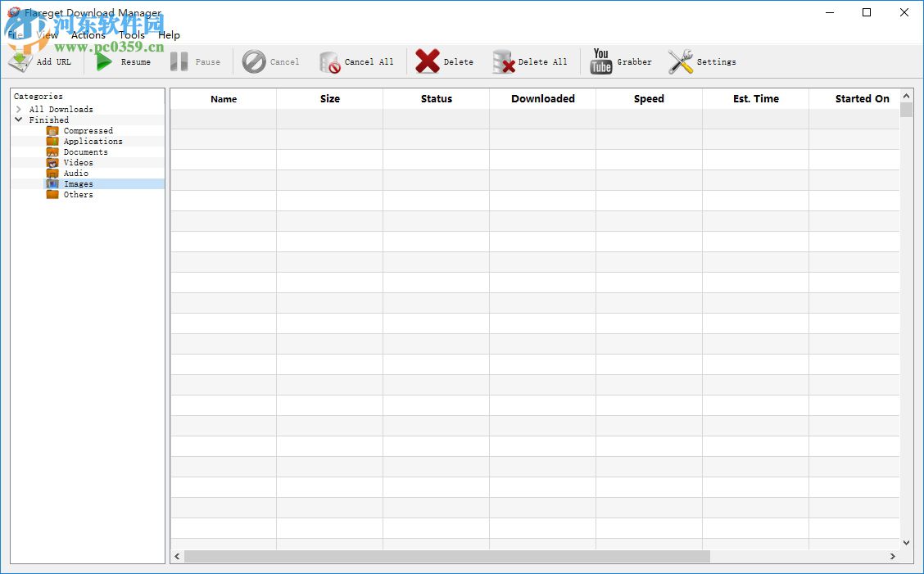Click the horizontal scrollbar left arrow
Screen dimensions: 924x574
(177, 556)
